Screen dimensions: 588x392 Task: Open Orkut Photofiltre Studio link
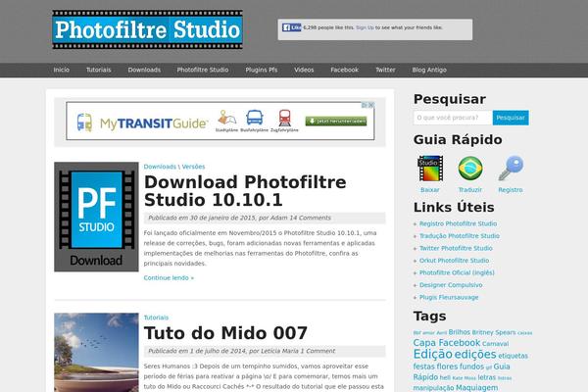[454, 261]
